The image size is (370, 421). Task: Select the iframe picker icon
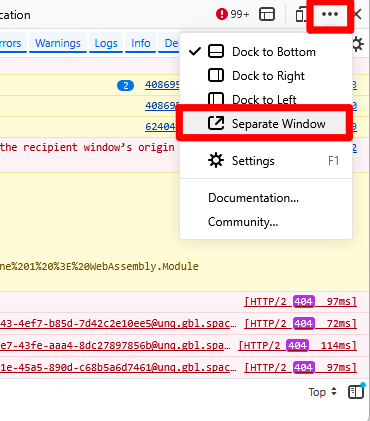click(267, 14)
